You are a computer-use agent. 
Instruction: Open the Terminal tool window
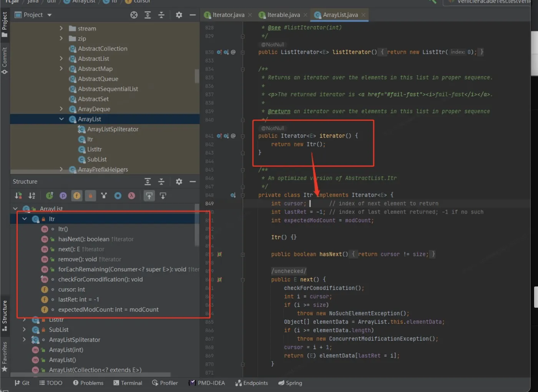[x=128, y=383]
